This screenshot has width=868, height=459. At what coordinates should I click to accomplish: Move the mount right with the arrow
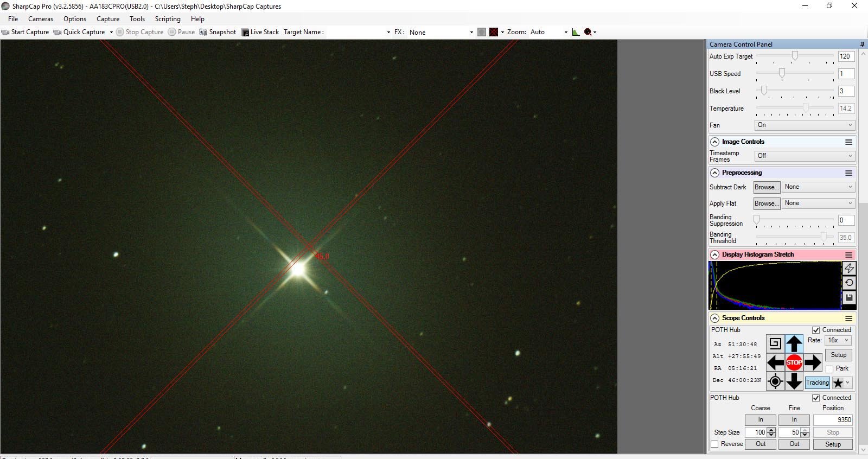pos(813,362)
